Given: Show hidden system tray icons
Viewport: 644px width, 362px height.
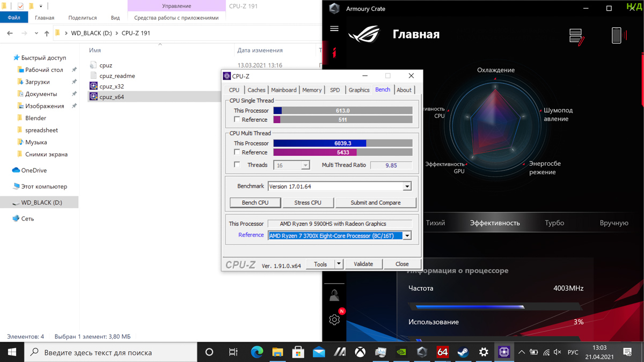Looking at the screenshot, I should click(521, 352).
